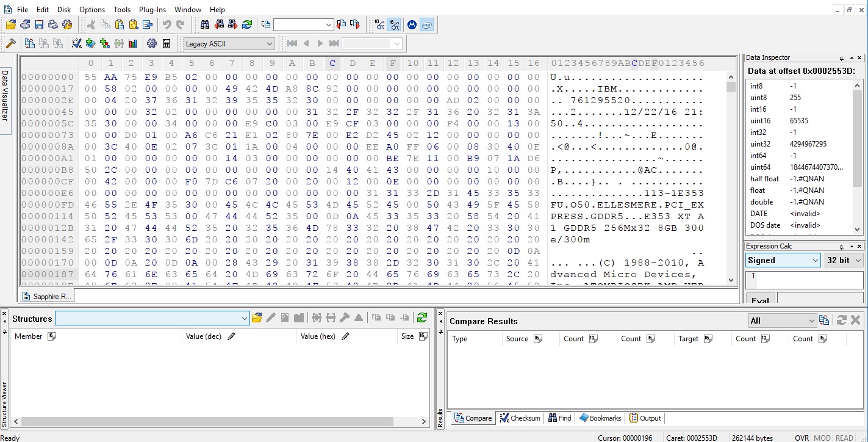Pin the Data Inspector panel
The image size is (868, 442).
841,58
